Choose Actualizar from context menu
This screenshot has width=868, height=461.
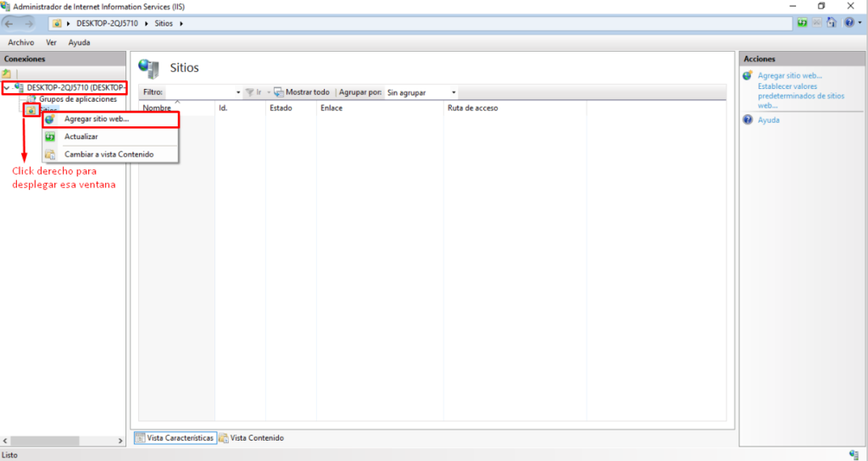[111, 136]
